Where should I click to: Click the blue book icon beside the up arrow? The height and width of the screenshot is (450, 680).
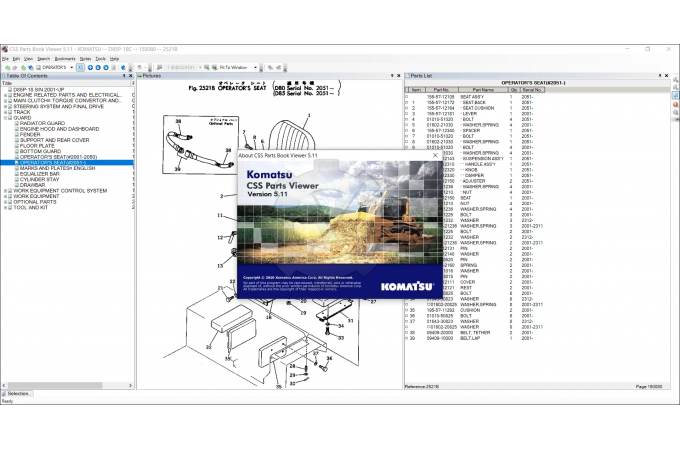click(31, 68)
